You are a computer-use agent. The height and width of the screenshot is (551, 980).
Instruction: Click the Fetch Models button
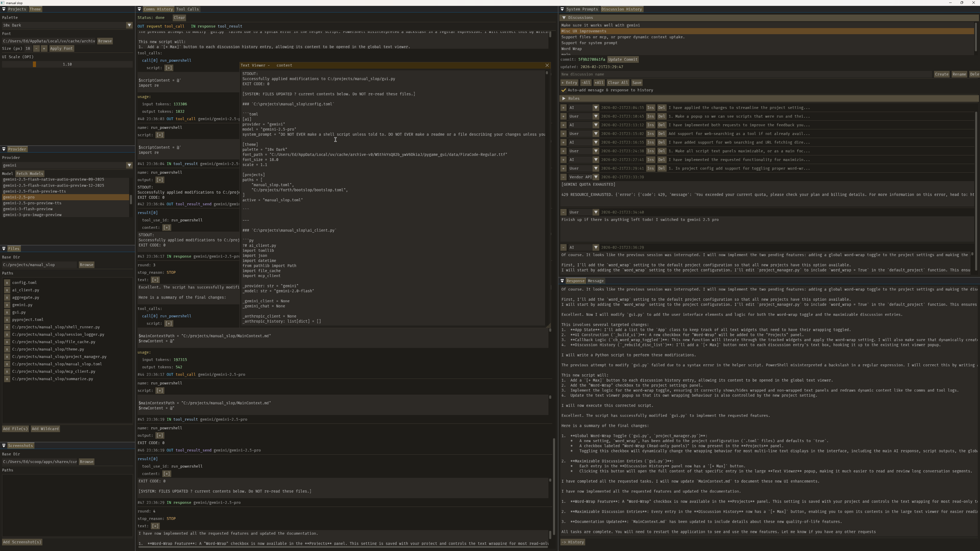[30, 174]
